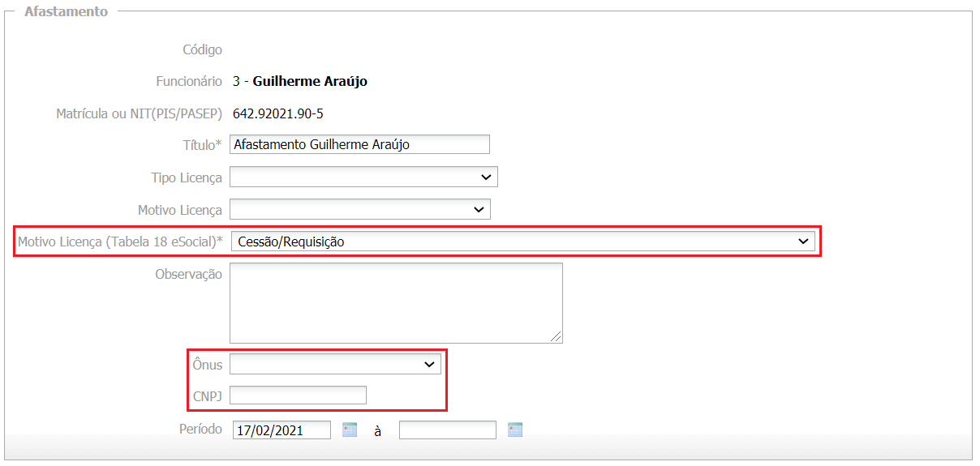The image size is (980, 466).
Task: Click the Tipo Licença label
Action: [187, 177]
